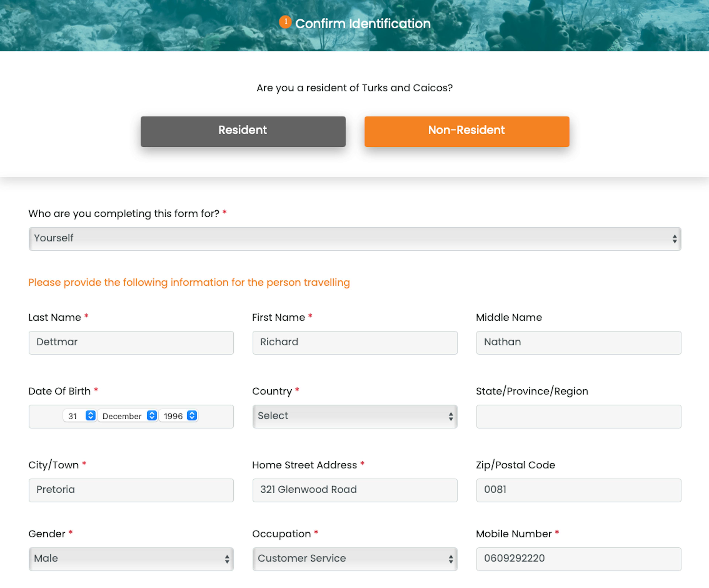The image size is (709, 588).
Task: Open the birth year selector showing 1996
Action: coord(179,416)
